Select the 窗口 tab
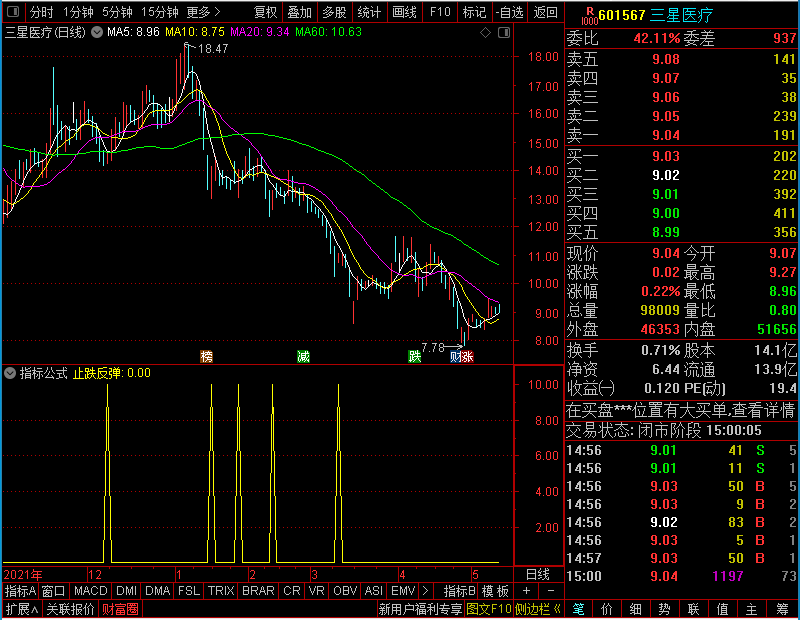Image resolution: width=800 pixels, height=620 pixels. tap(54, 591)
